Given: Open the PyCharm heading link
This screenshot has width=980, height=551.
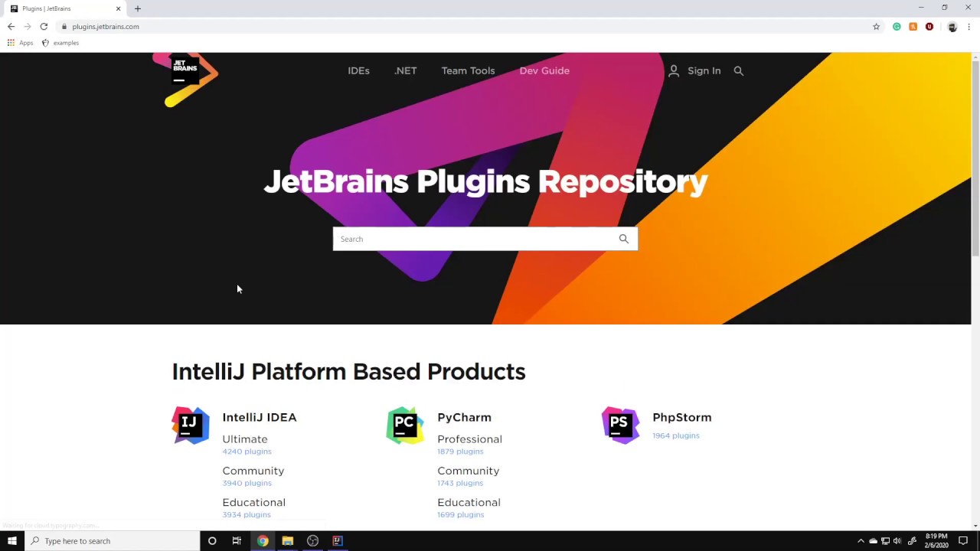Looking at the screenshot, I should coord(464,417).
